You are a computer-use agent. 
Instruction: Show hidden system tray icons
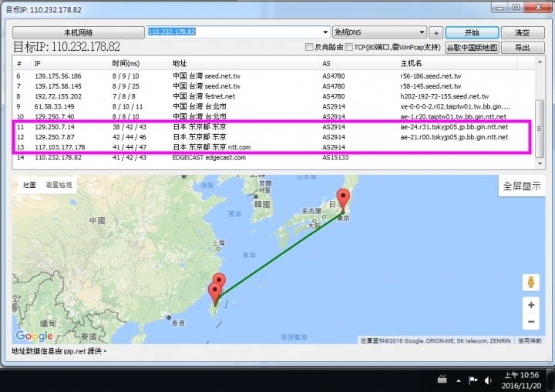point(459,380)
